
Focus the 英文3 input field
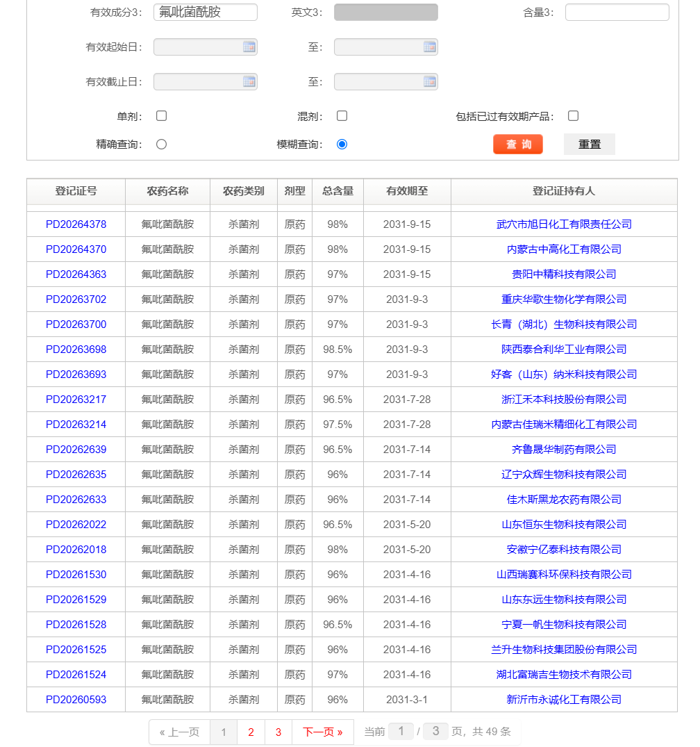pos(385,12)
